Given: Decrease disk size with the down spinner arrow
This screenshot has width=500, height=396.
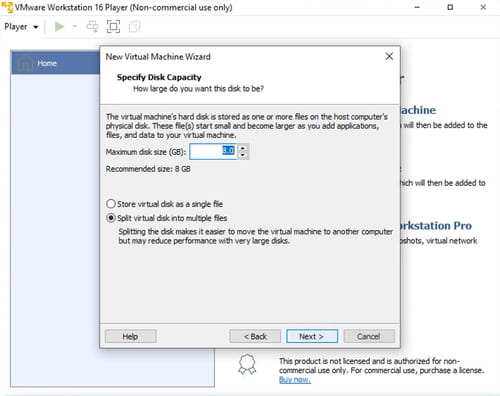Looking at the screenshot, I should [x=243, y=155].
